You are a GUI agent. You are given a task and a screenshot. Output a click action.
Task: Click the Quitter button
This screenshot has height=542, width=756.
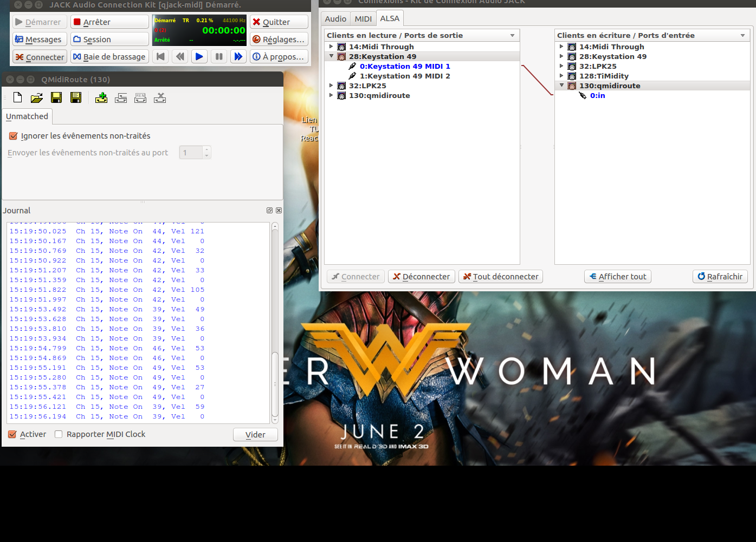tap(279, 22)
